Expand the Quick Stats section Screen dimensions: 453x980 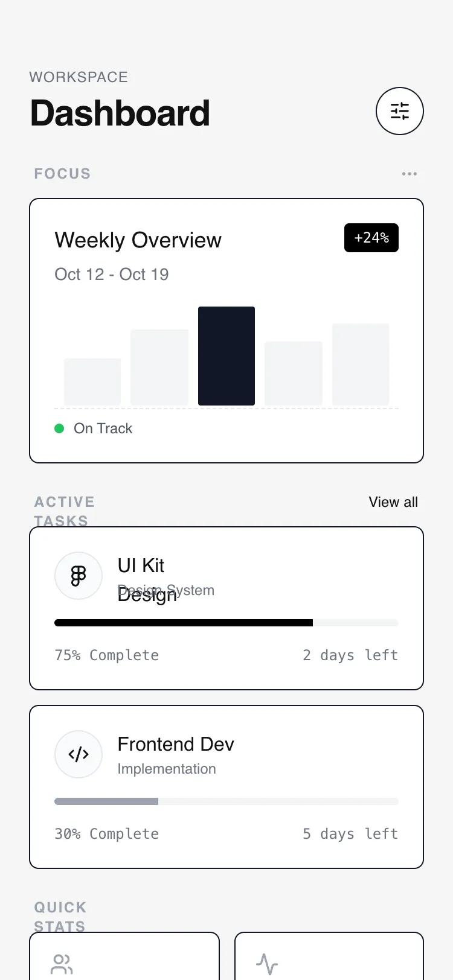[60, 916]
